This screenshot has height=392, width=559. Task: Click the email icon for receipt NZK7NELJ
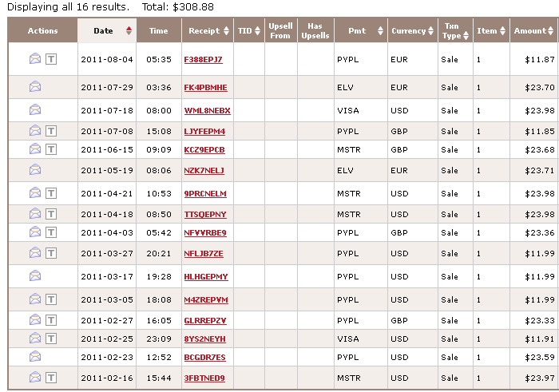click(x=35, y=169)
